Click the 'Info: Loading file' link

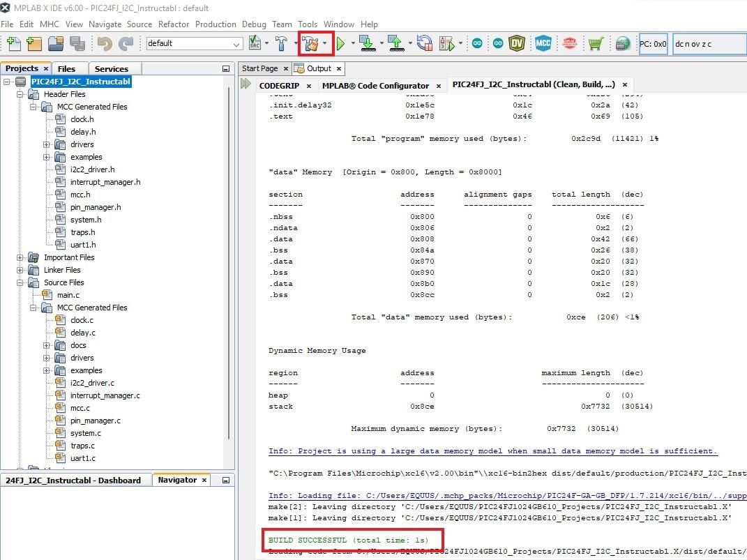point(507,496)
